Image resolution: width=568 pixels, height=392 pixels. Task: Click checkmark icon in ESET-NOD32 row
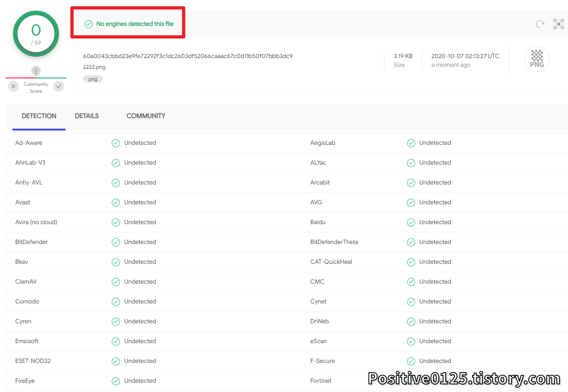[x=116, y=361]
